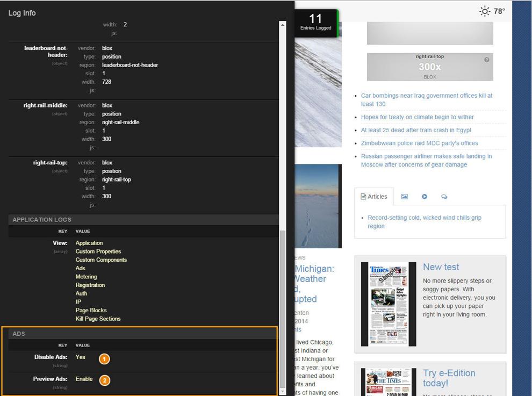This screenshot has width=532, height=396.
Task: Click the orange marker number 1
Action: coord(104,359)
